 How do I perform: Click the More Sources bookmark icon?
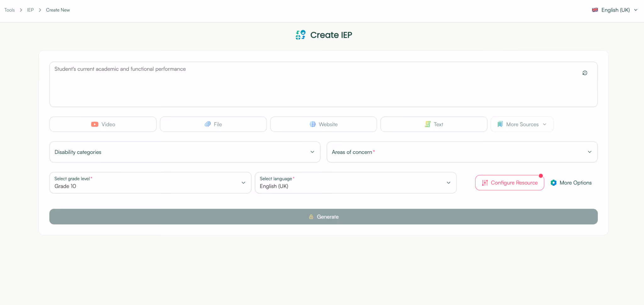pos(500,124)
